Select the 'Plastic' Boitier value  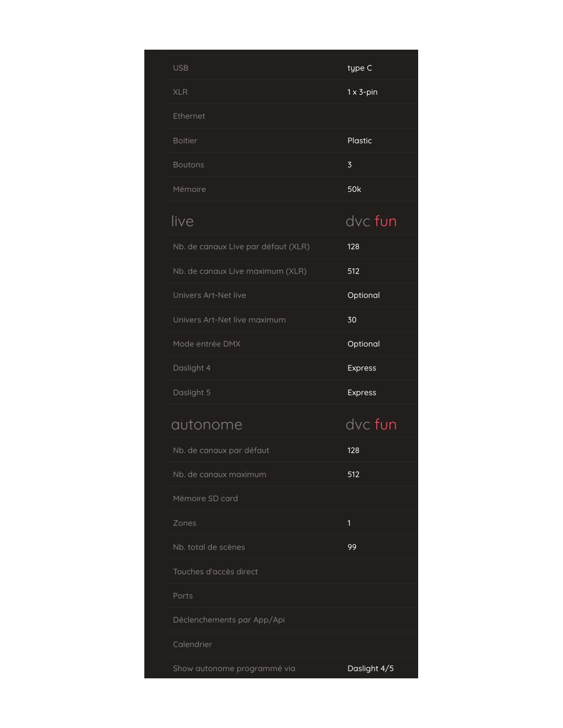click(x=359, y=141)
